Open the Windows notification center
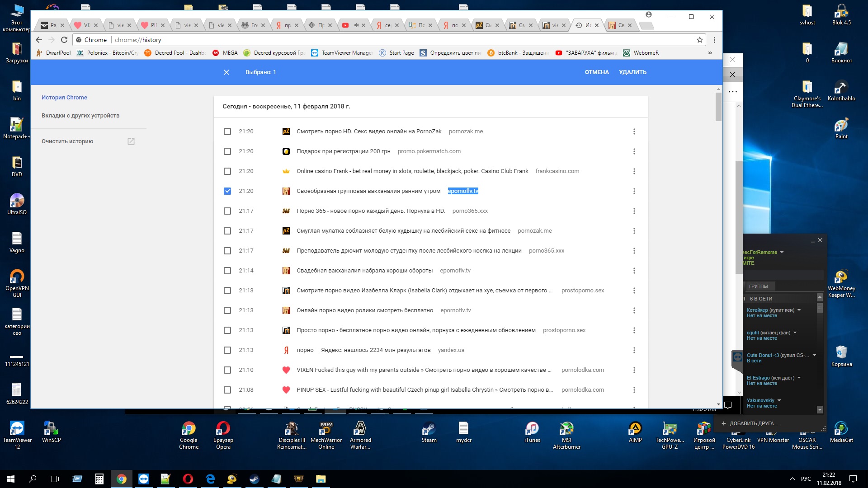The image size is (868, 488). click(853, 479)
